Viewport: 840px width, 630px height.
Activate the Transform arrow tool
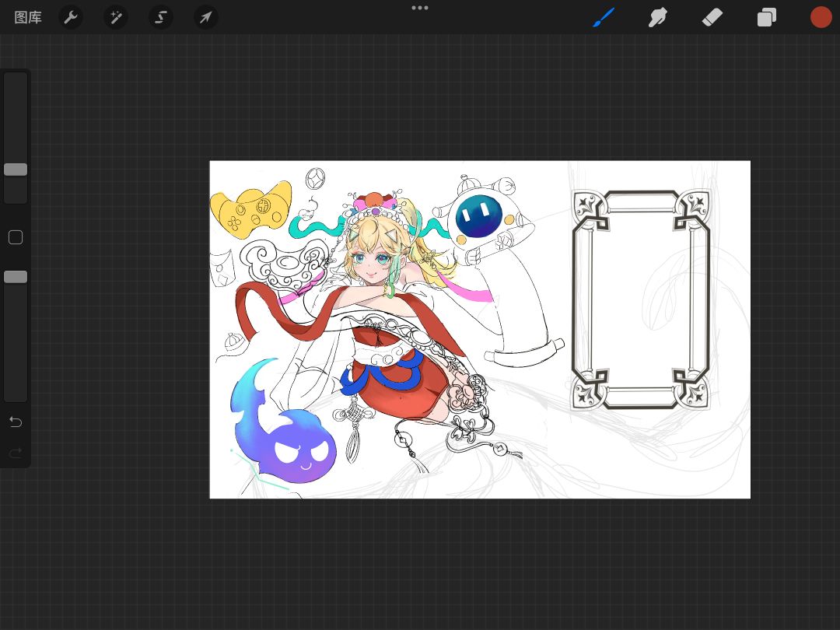tap(205, 17)
